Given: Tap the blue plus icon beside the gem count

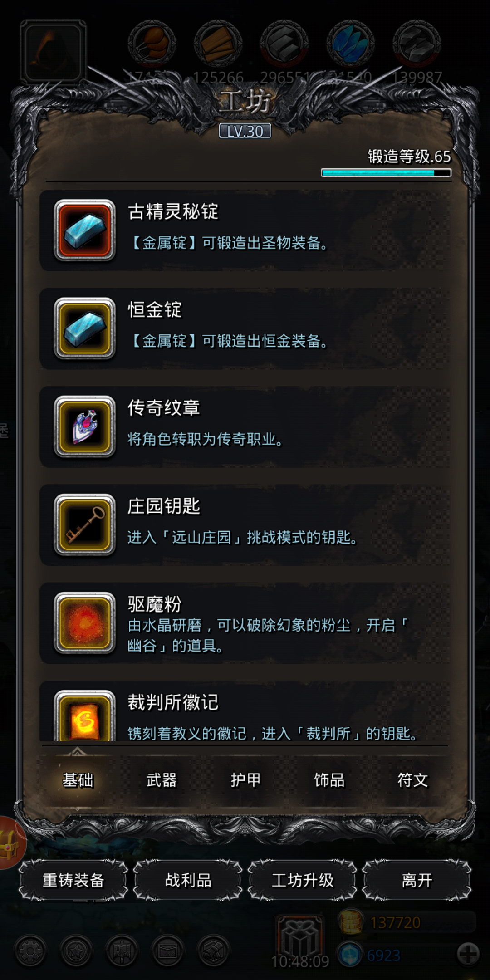Looking at the screenshot, I should [468, 954].
